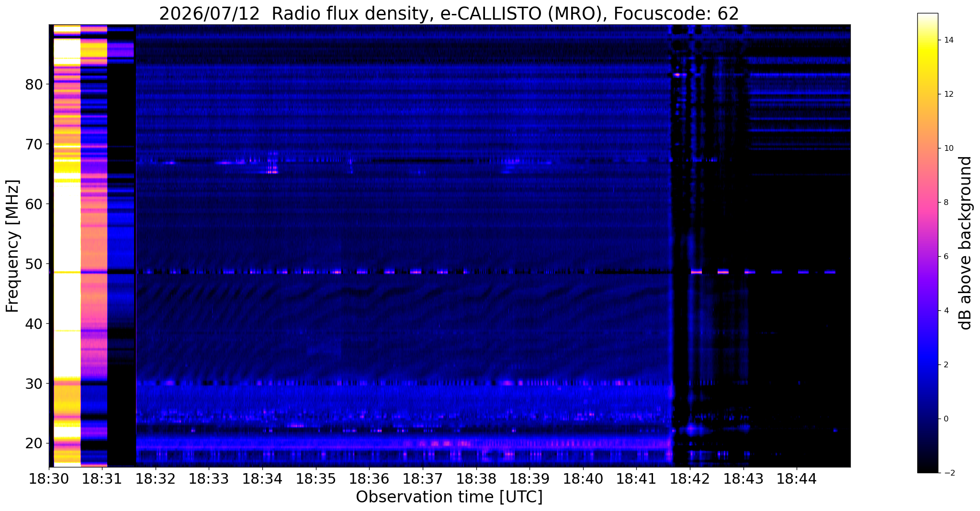This screenshot has width=980, height=511.
Task: Click the Frequency [MHz] axis label
Action: point(12,246)
